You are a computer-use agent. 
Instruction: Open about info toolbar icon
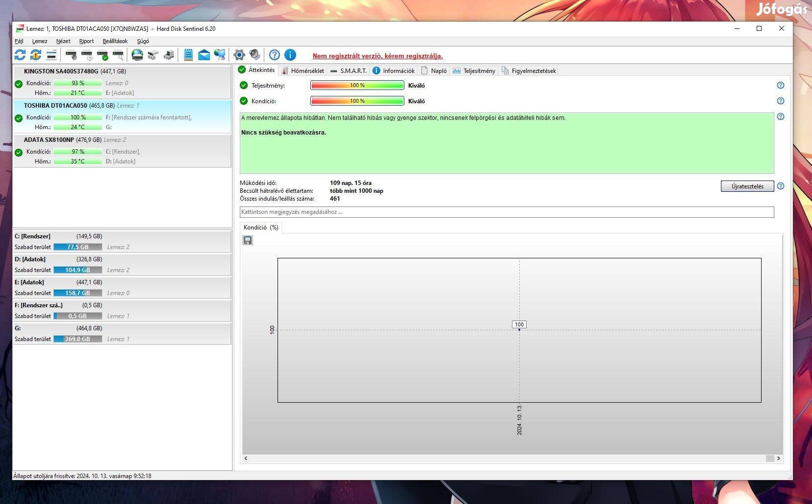(x=290, y=55)
